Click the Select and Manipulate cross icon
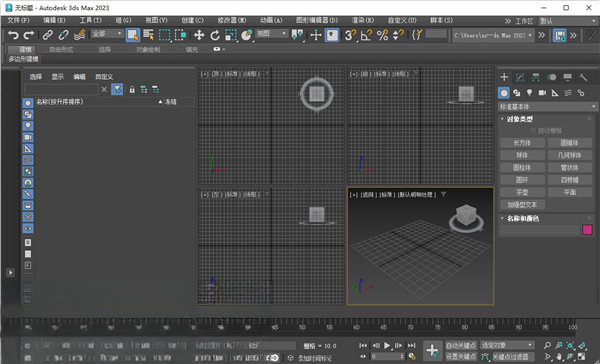The width and height of the screenshot is (600, 364). [316, 35]
